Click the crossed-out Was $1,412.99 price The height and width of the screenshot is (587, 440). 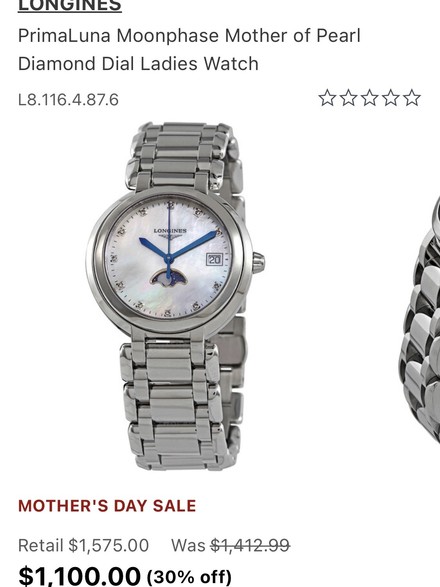point(231,545)
